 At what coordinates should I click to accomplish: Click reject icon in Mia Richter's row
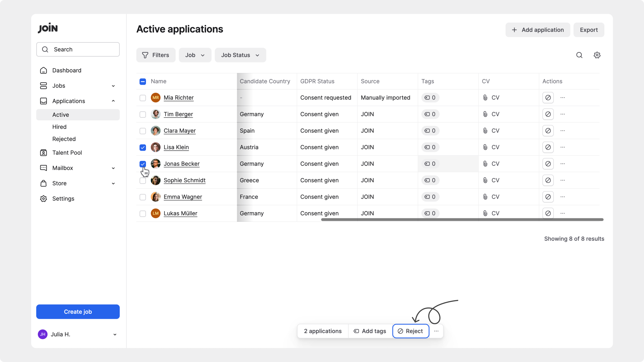[548, 98]
